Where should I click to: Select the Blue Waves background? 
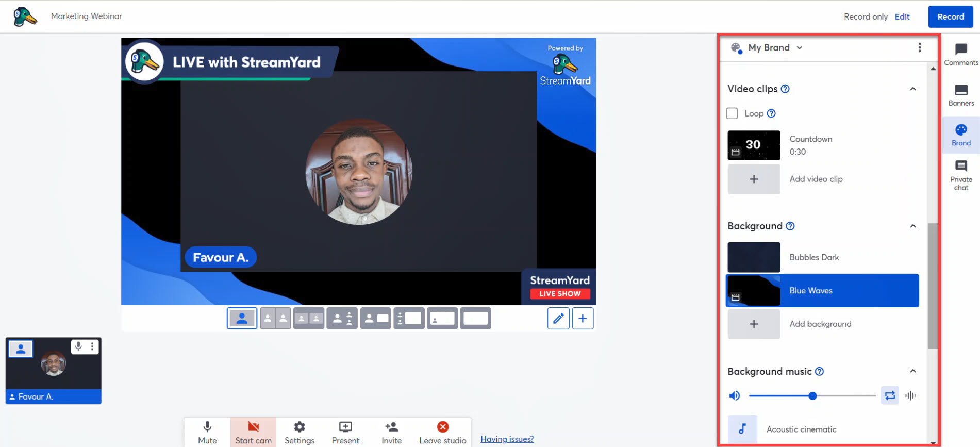(822, 291)
